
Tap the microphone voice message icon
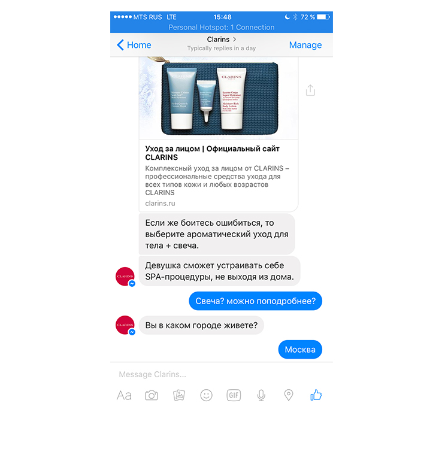pos(261,395)
